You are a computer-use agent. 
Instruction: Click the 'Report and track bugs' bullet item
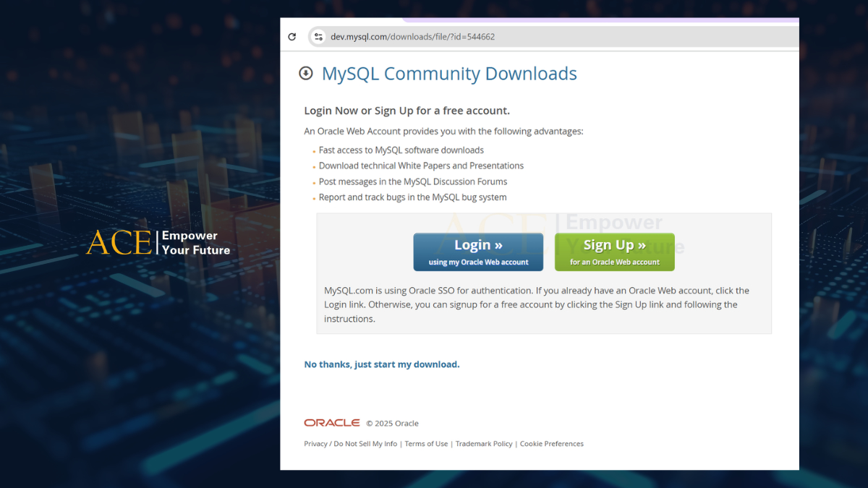(x=412, y=197)
